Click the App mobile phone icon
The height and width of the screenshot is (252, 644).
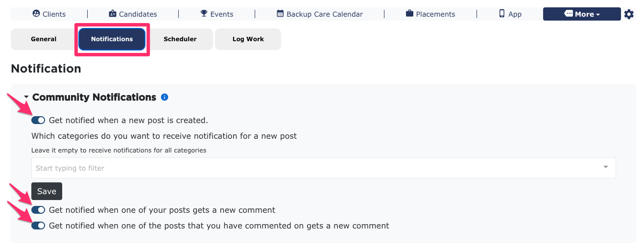(x=502, y=14)
